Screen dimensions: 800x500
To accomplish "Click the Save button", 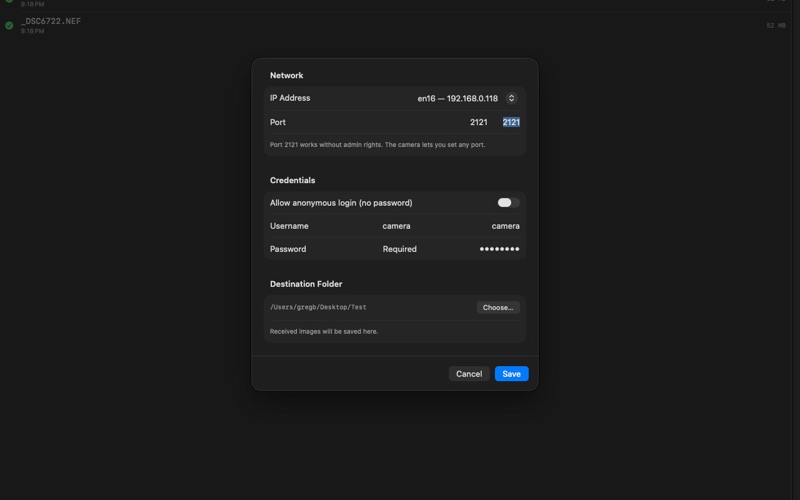I will coord(511,373).
